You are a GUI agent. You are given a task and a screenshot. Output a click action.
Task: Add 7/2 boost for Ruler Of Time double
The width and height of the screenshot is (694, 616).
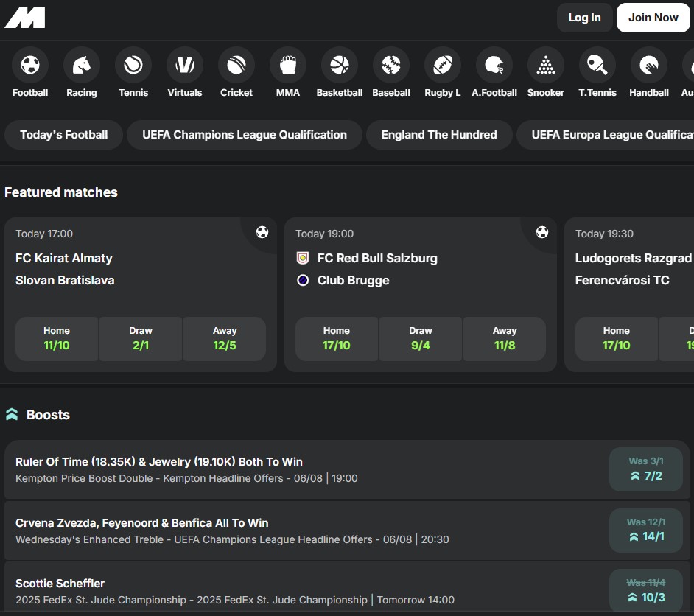[646, 469]
